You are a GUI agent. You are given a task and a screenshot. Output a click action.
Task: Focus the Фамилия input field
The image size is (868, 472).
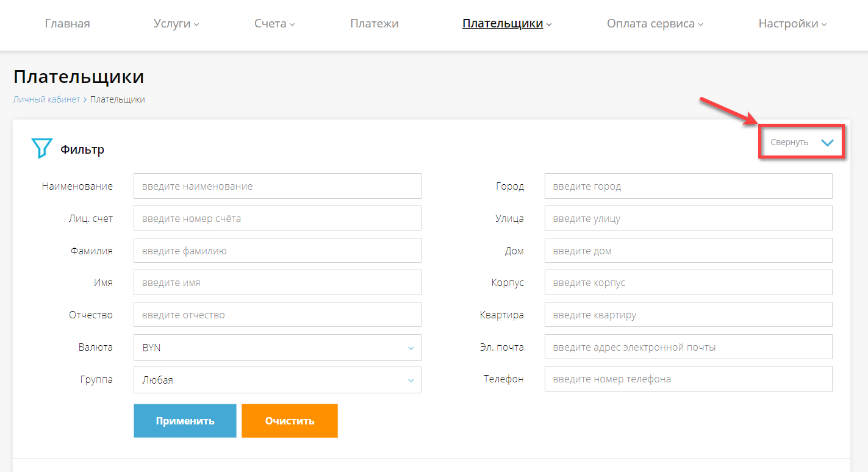278,251
